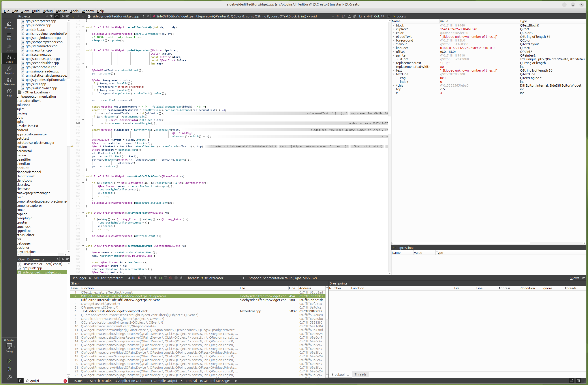This screenshot has height=385, width=588.
Task: Open the document selector dropdown
Action: [116, 16]
